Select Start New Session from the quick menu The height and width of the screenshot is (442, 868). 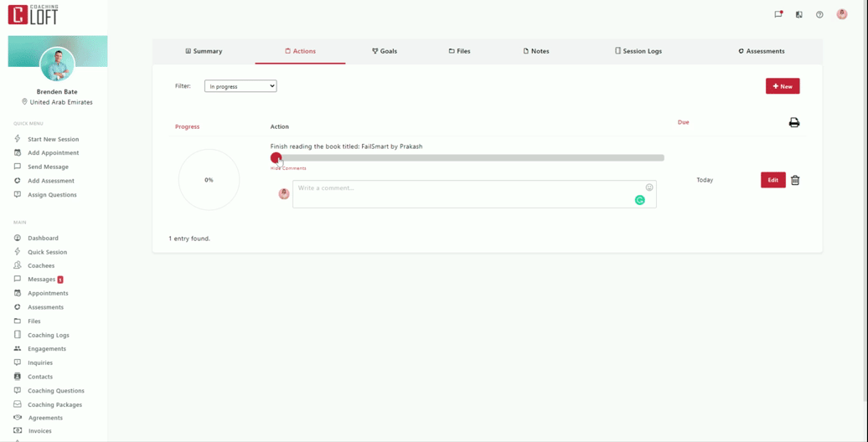pyautogui.click(x=53, y=139)
